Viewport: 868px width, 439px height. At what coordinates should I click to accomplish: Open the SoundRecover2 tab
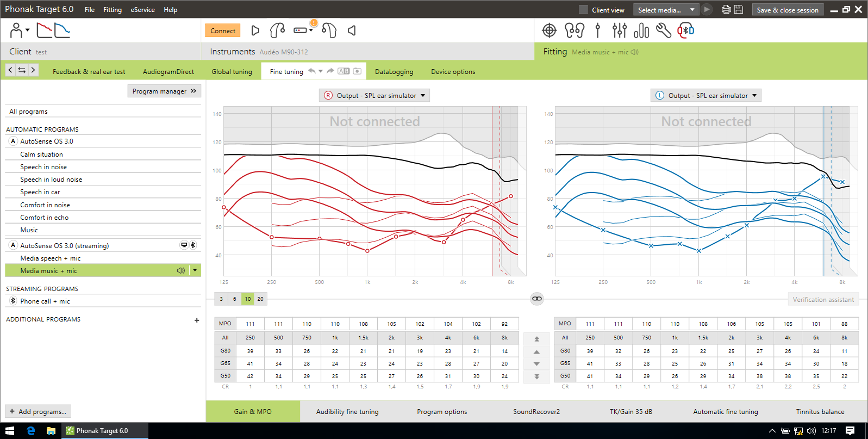536,412
